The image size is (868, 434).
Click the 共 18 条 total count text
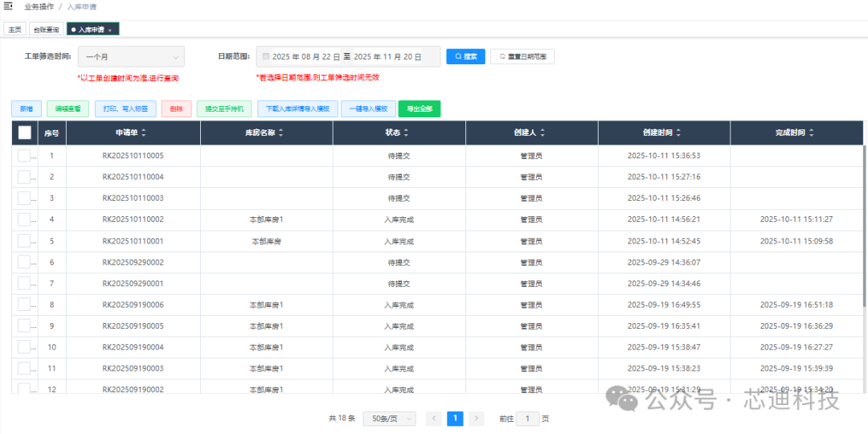point(342,419)
